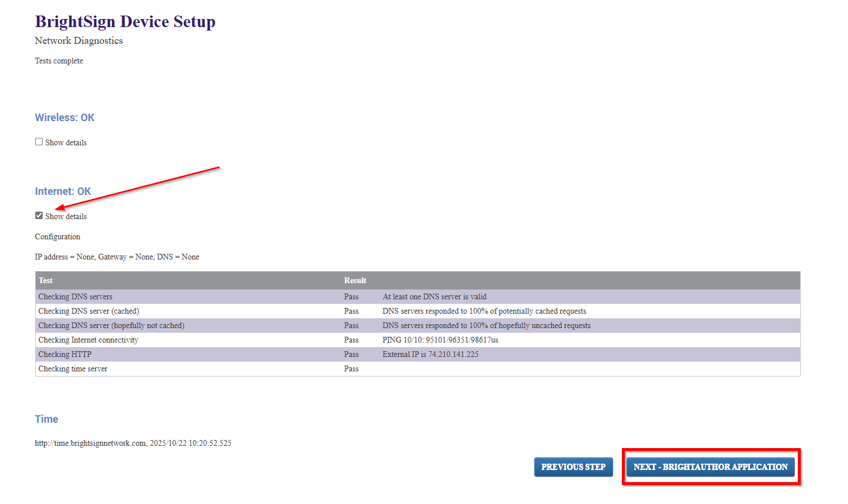Select the Checking time server row
Viewport: 848px width, 504px height.
[73, 369]
